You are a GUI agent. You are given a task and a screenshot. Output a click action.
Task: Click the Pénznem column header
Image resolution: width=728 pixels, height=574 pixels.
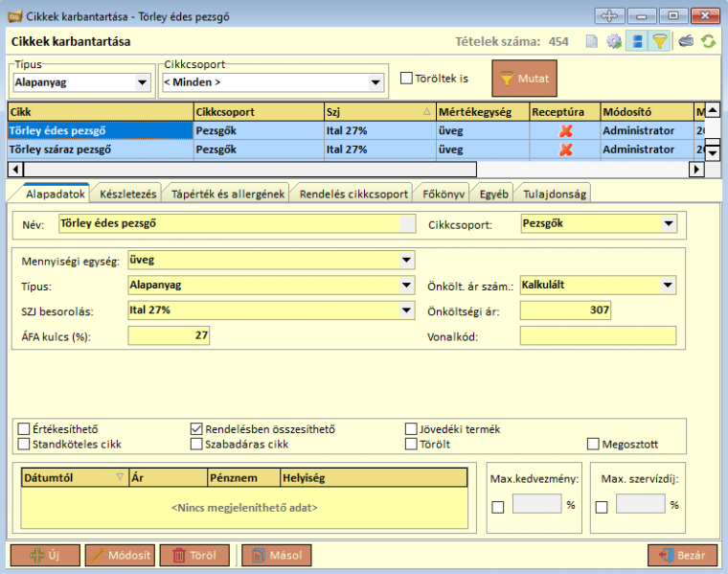pos(243,477)
